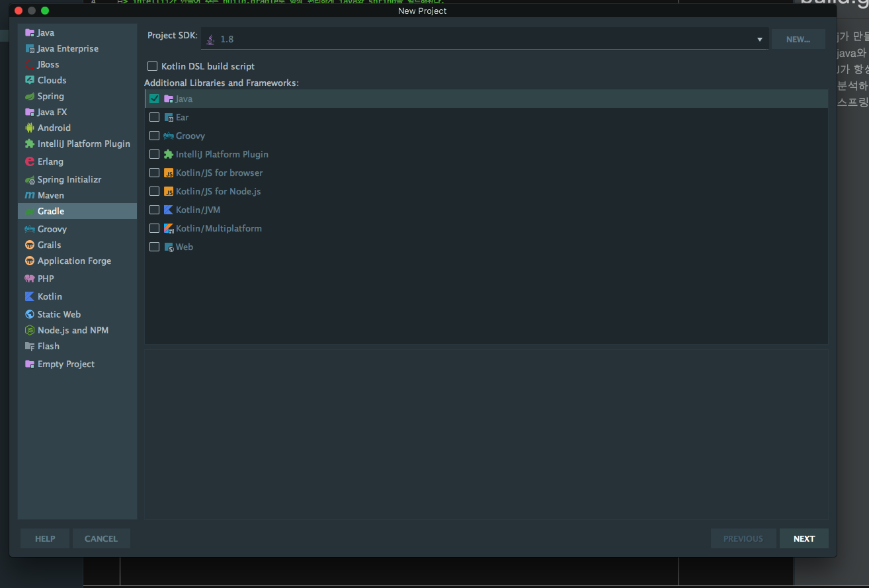Click the JBoss icon
The height and width of the screenshot is (588, 869).
[29, 64]
